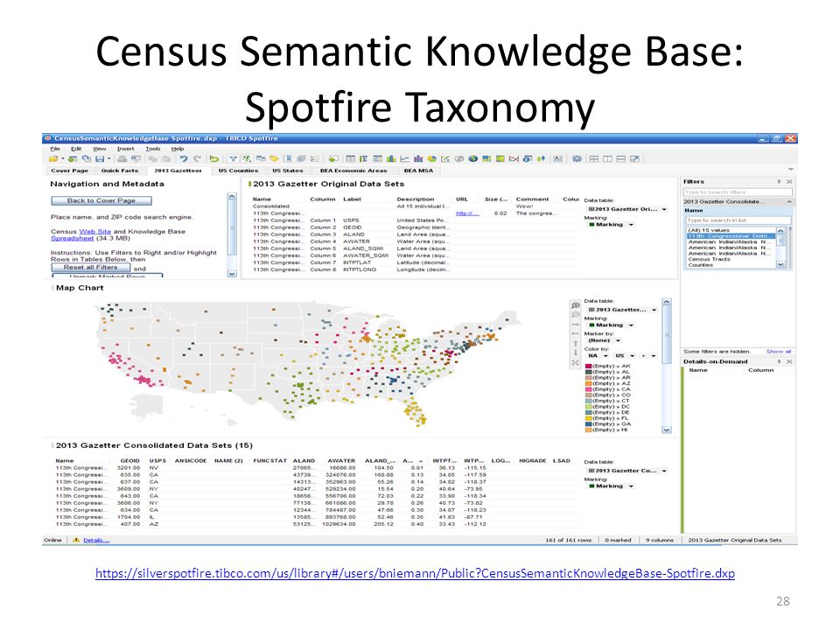Image resolution: width=840 pixels, height=630 pixels.
Task: Switch to the US Counties tab
Action: 238,171
